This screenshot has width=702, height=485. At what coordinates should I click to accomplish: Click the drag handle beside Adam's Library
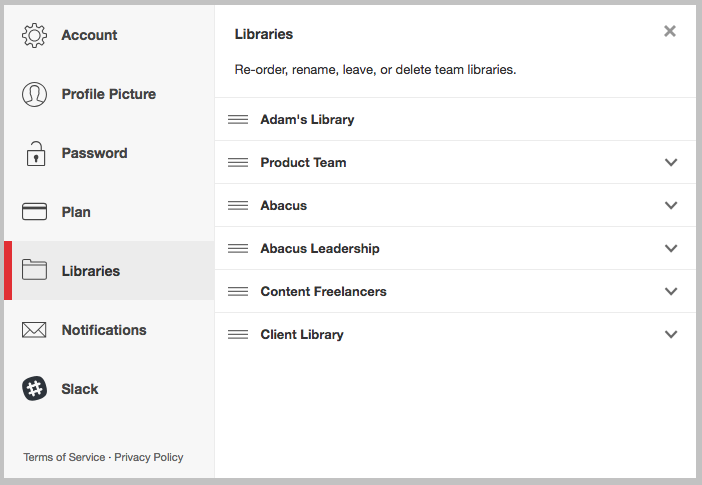238,120
